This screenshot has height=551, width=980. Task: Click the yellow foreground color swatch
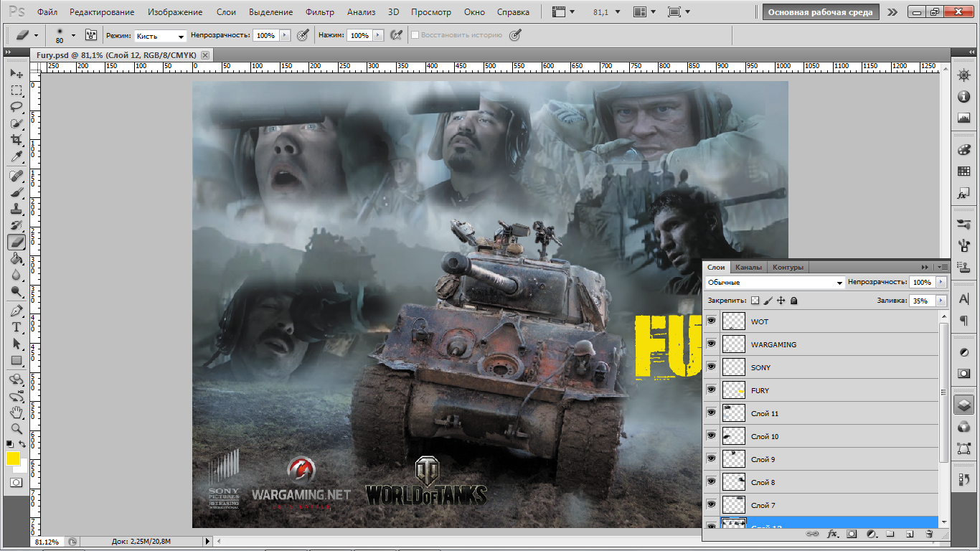13,458
